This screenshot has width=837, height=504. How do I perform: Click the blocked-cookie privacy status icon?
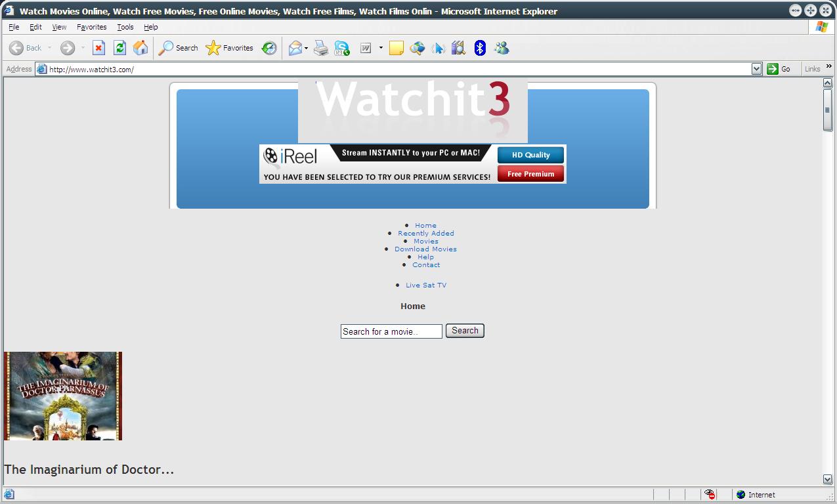pos(709,494)
